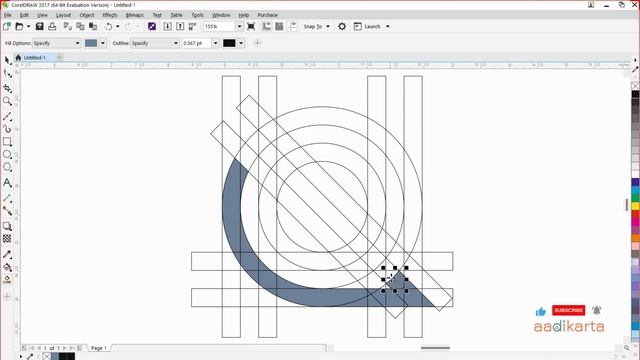Open the Purchase menu
The width and height of the screenshot is (640, 360).
tap(267, 15)
